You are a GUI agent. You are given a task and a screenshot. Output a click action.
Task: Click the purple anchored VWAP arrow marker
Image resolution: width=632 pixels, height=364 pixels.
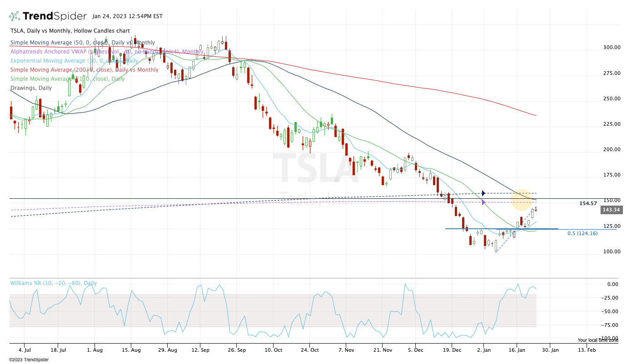click(483, 202)
